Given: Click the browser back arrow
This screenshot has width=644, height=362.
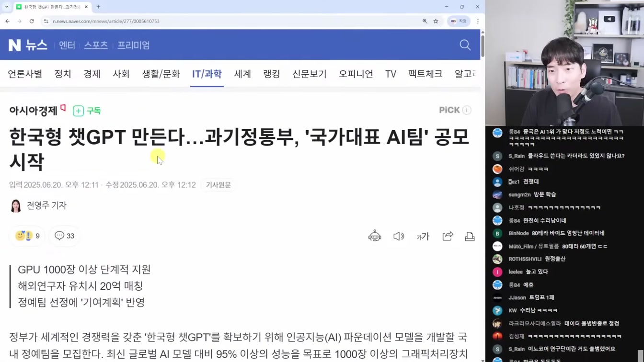Looking at the screenshot, I should [x=8, y=21].
